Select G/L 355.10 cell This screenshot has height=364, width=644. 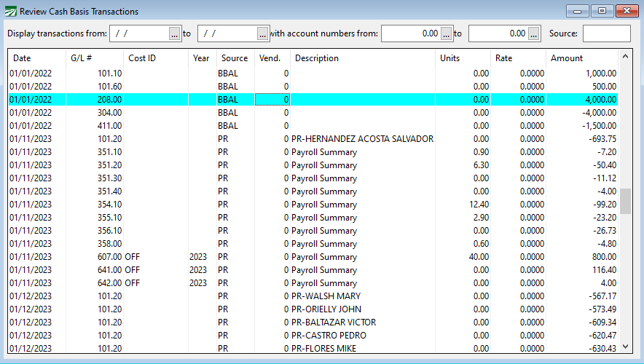[95, 218]
